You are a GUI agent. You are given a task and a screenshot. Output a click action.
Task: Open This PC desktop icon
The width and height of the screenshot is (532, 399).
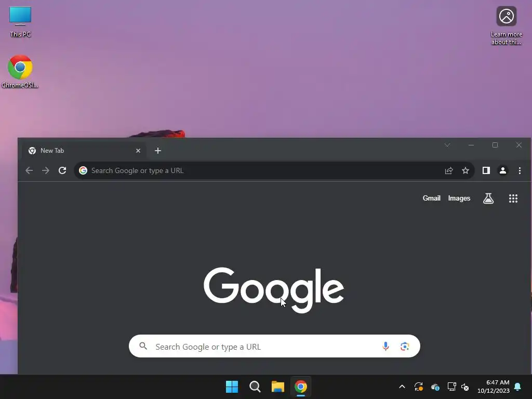click(20, 22)
